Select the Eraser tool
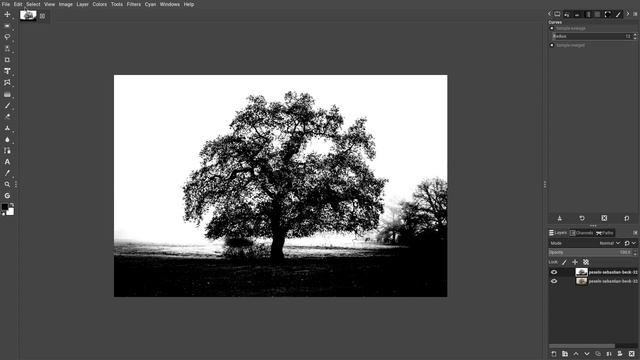Image resolution: width=640 pixels, height=360 pixels. (7, 117)
